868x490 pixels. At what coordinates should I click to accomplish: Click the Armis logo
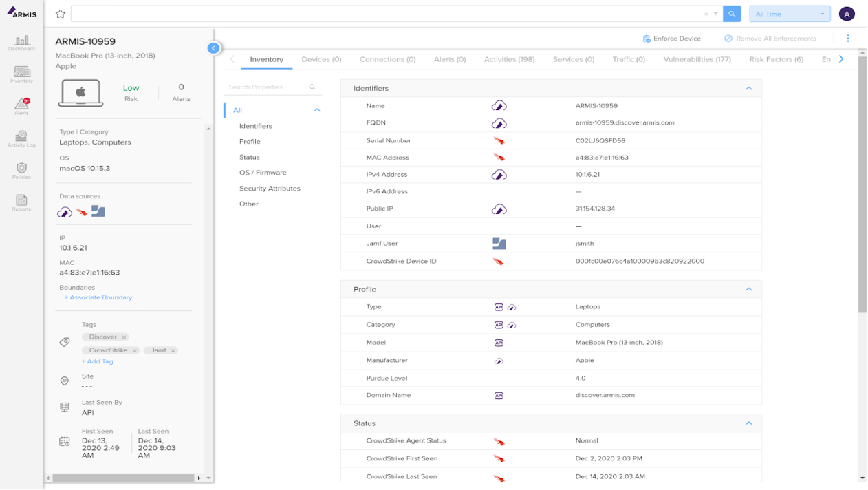tap(22, 12)
